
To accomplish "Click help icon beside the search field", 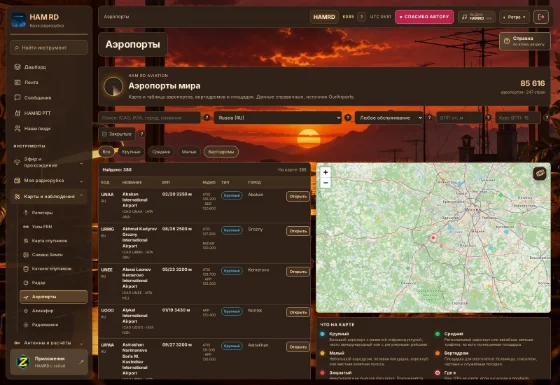I will pos(207,118).
